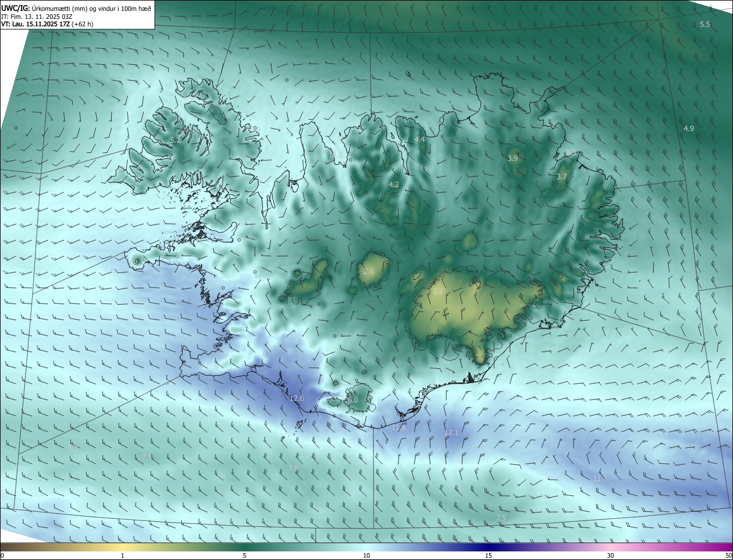The height and width of the screenshot is (560, 733).
Task: Click the 7.8 precipitation value label
Action: coord(293,468)
